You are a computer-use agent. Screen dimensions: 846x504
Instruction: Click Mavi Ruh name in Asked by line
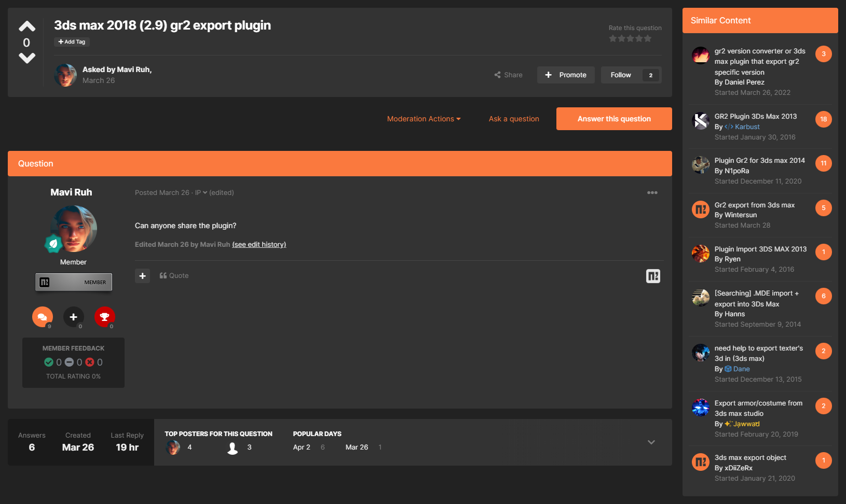[133, 69]
